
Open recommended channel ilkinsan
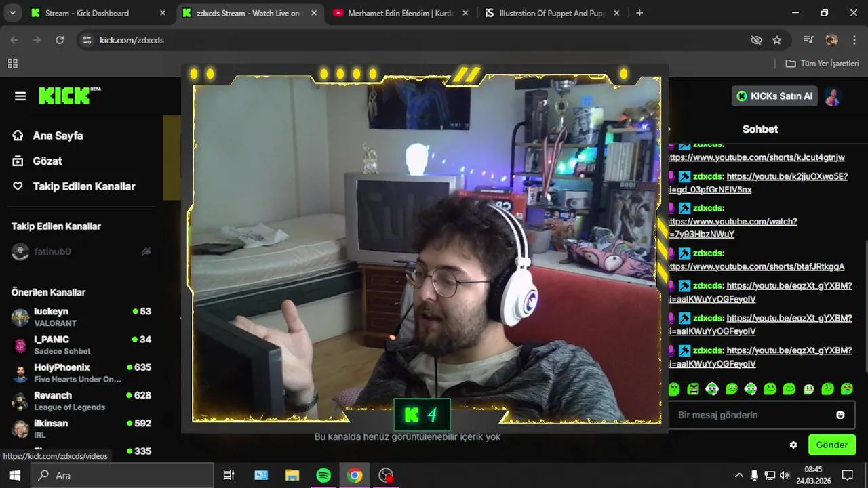click(x=81, y=428)
